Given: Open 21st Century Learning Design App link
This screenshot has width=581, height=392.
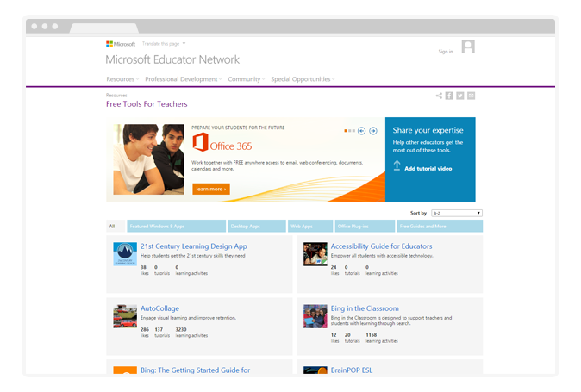Looking at the screenshot, I should (193, 246).
